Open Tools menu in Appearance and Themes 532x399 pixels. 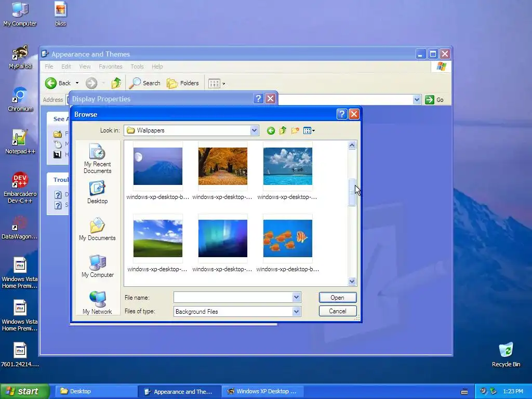pos(137,66)
